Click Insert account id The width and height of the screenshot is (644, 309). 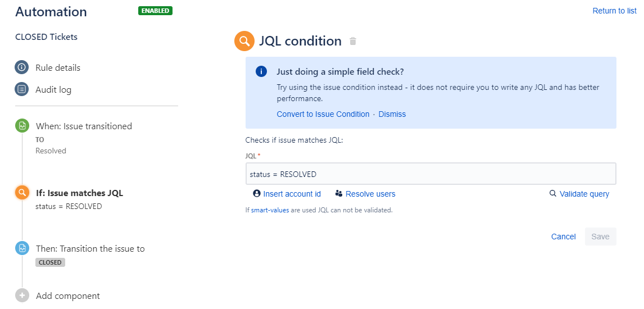click(287, 194)
